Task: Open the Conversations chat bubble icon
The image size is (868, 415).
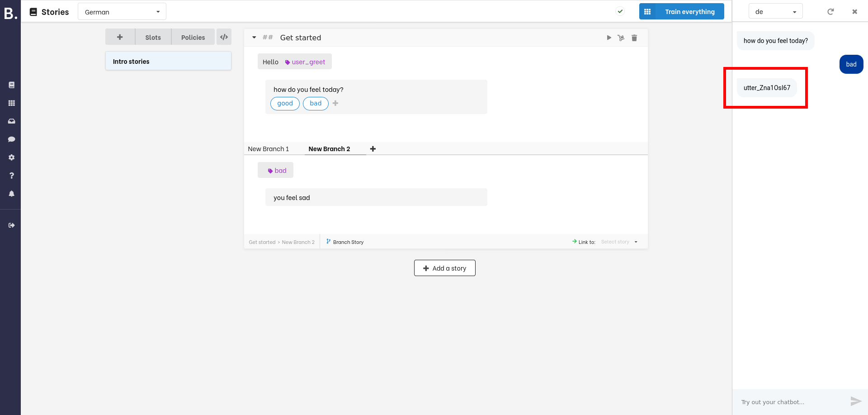Action: click(11, 139)
